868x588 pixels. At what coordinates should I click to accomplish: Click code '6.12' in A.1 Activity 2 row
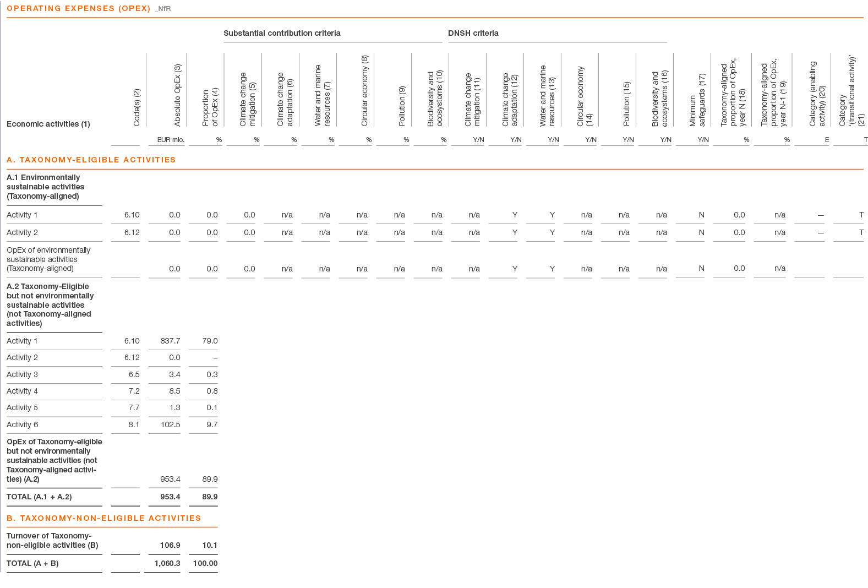[x=132, y=232]
